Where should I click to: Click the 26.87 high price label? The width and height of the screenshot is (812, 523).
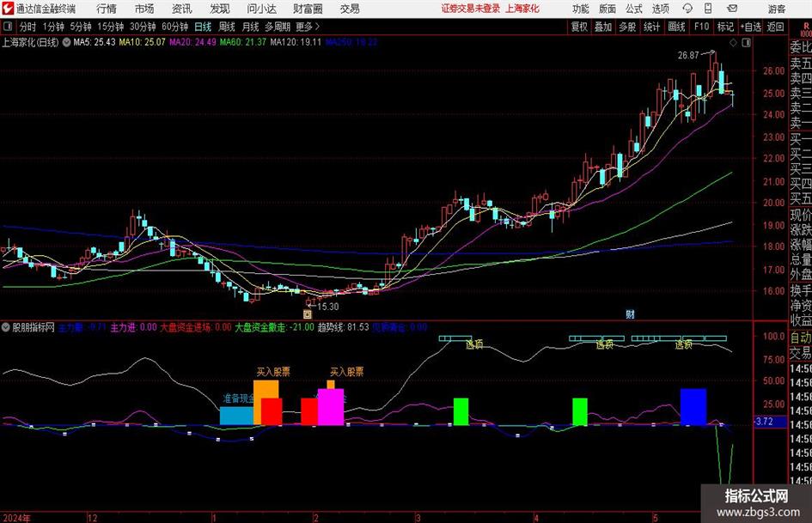(x=688, y=55)
